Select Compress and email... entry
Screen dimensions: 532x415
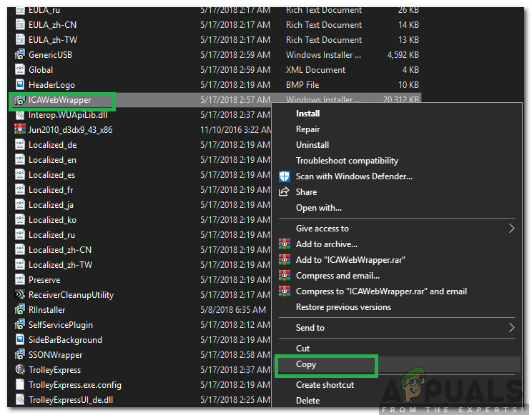338,276
